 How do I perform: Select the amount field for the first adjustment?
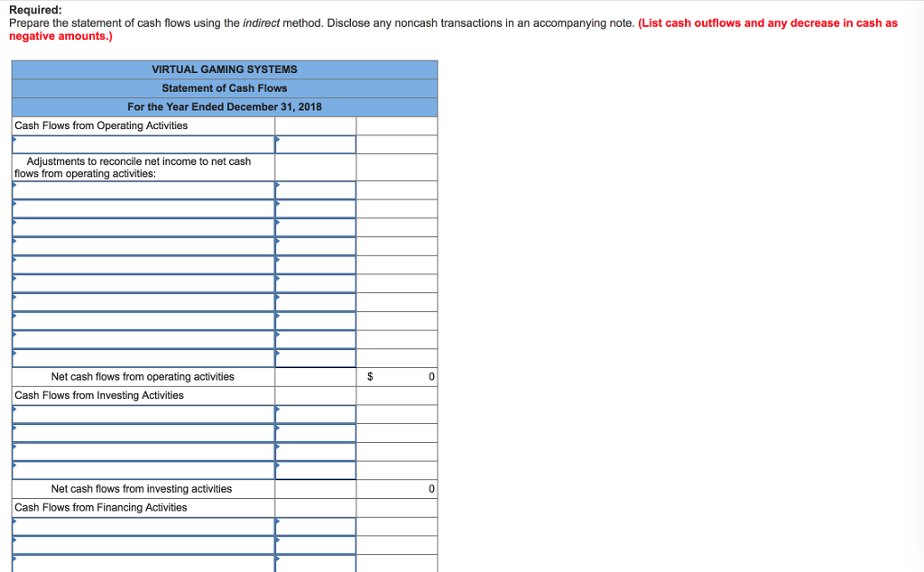tap(316, 189)
